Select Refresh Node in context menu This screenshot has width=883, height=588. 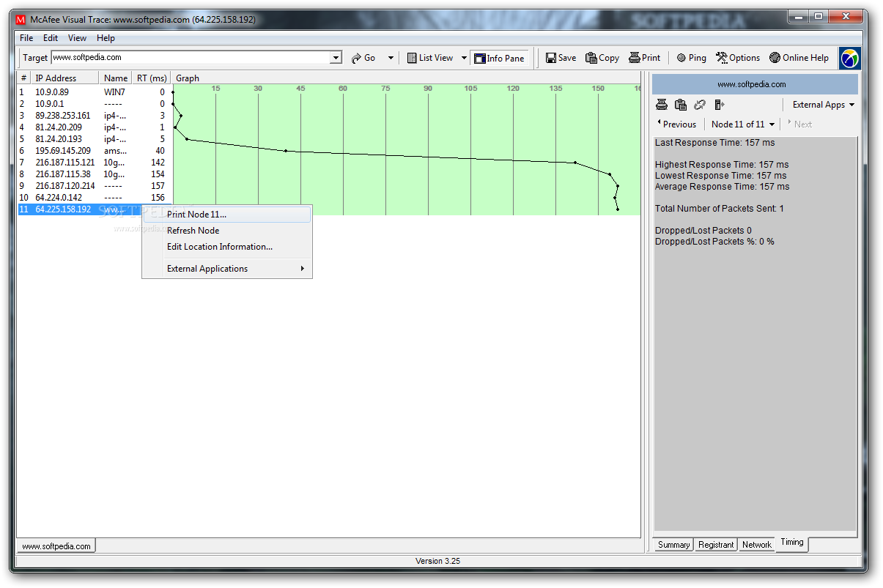[227, 231]
